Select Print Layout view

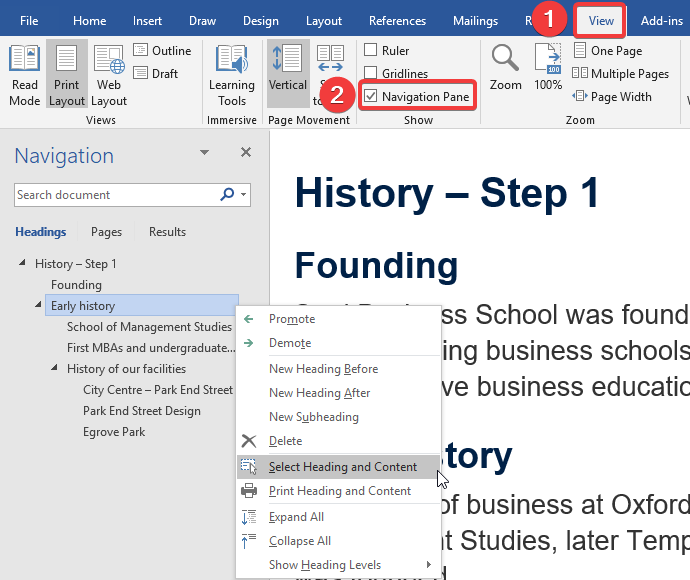tap(66, 74)
